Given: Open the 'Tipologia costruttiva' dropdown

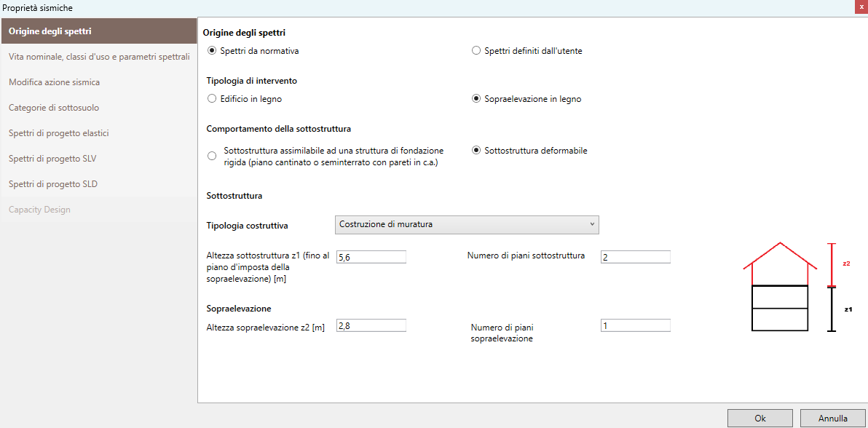Looking at the screenshot, I should click(x=467, y=224).
